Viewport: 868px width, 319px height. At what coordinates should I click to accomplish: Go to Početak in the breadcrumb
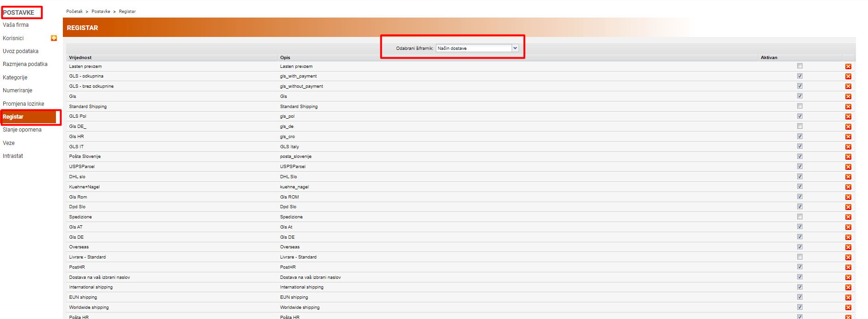[74, 12]
